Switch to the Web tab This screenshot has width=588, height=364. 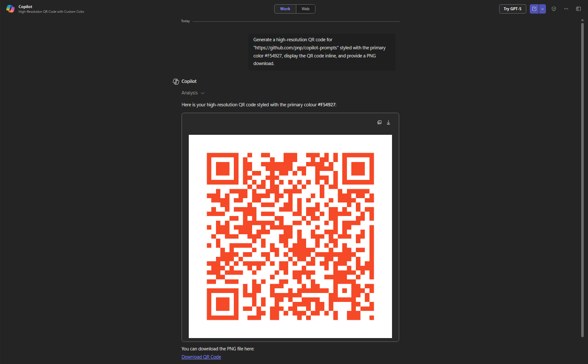tap(305, 9)
